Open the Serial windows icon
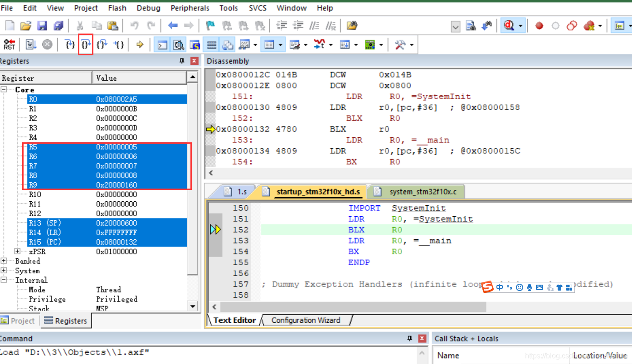The width and height of the screenshot is (632, 364). (295, 45)
